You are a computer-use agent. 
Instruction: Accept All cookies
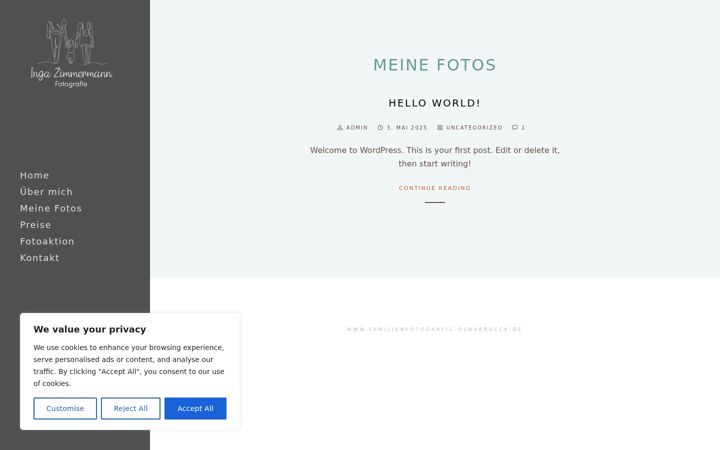(x=196, y=408)
